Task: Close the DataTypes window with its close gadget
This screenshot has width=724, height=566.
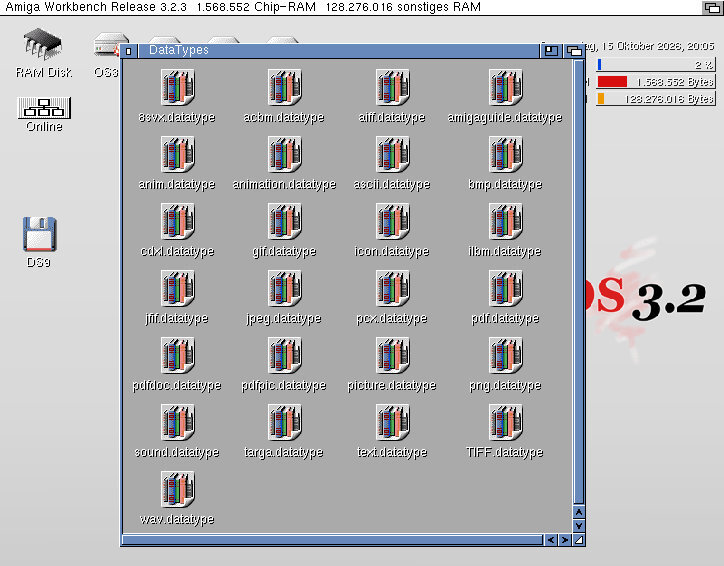Action: 128,51
